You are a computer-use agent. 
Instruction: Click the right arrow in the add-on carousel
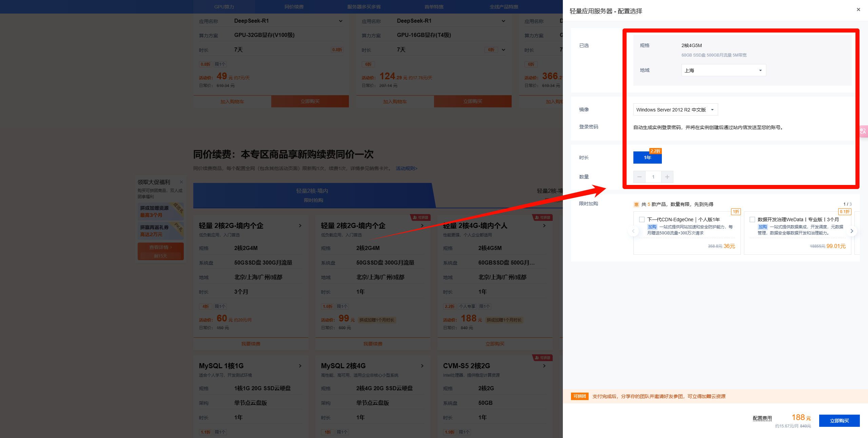[x=852, y=231]
